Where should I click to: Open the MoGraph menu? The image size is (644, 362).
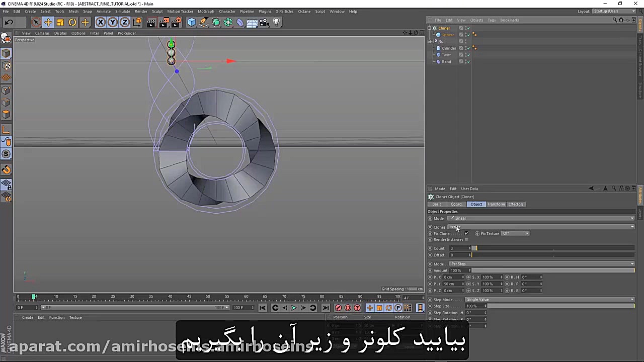click(206, 12)
